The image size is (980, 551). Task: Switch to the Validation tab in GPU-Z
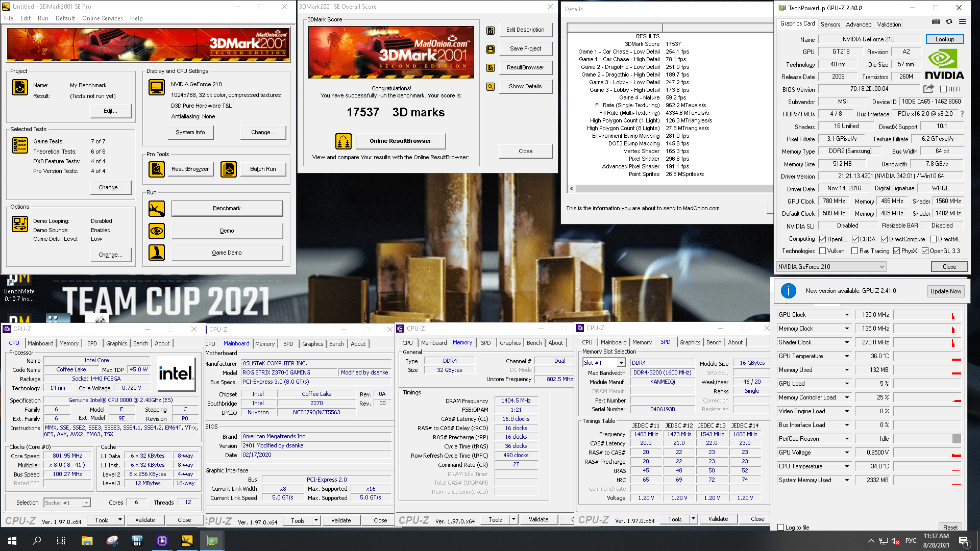coord(889,24)
